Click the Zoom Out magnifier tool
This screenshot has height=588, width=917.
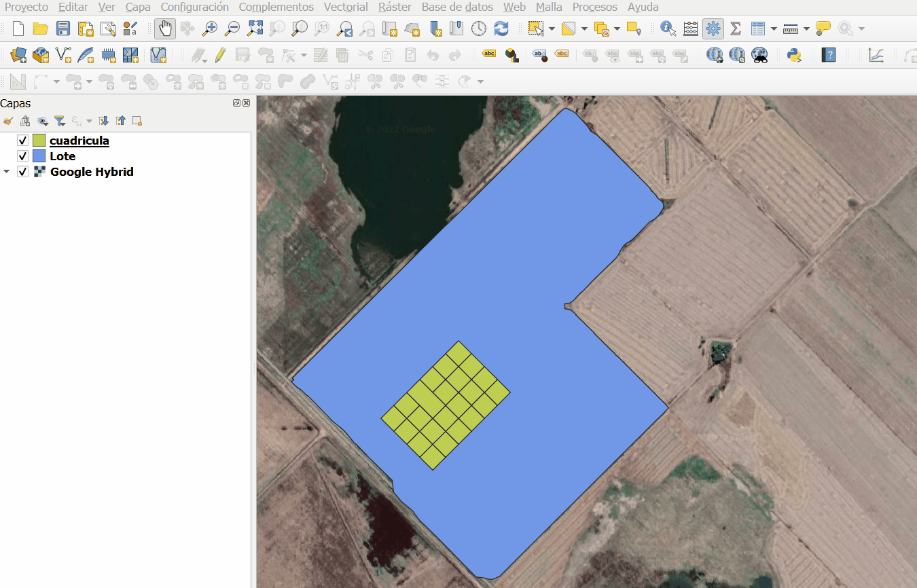coord(232,29)
